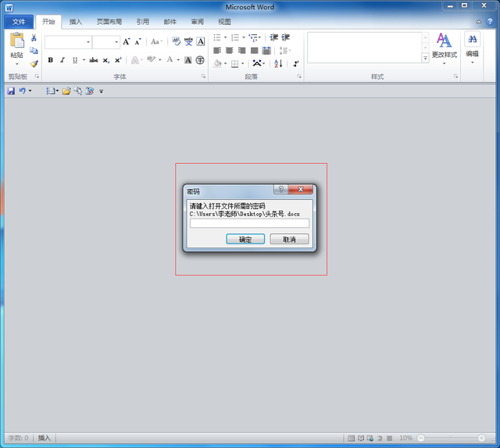The image size is (500, 448).
Task: Open the font size dropdown
Action: (x=116, y=42)
